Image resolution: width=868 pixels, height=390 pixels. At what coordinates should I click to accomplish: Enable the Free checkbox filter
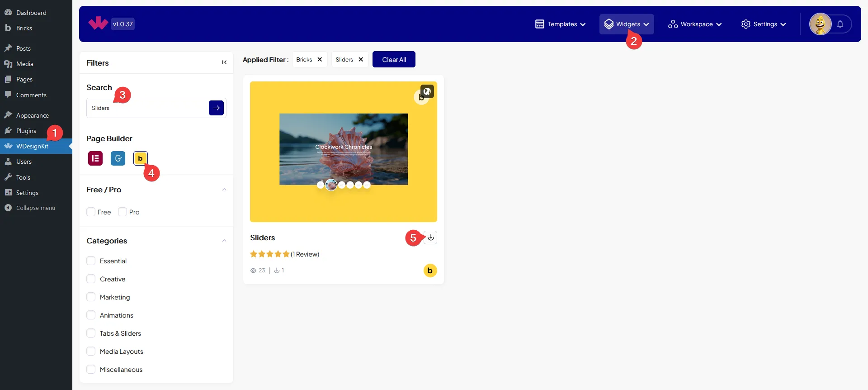(91, 212)
